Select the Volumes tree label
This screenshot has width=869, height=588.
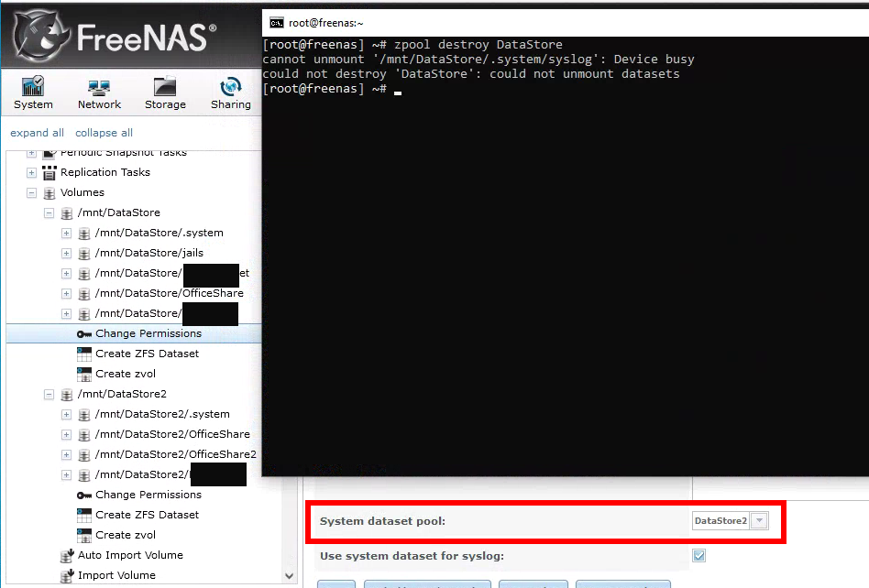click(82, 192)
